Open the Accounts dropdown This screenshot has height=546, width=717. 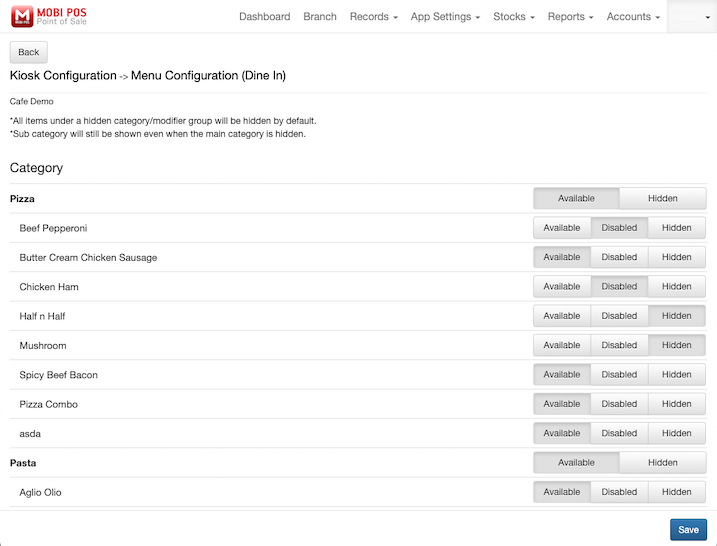pos(633,17)
